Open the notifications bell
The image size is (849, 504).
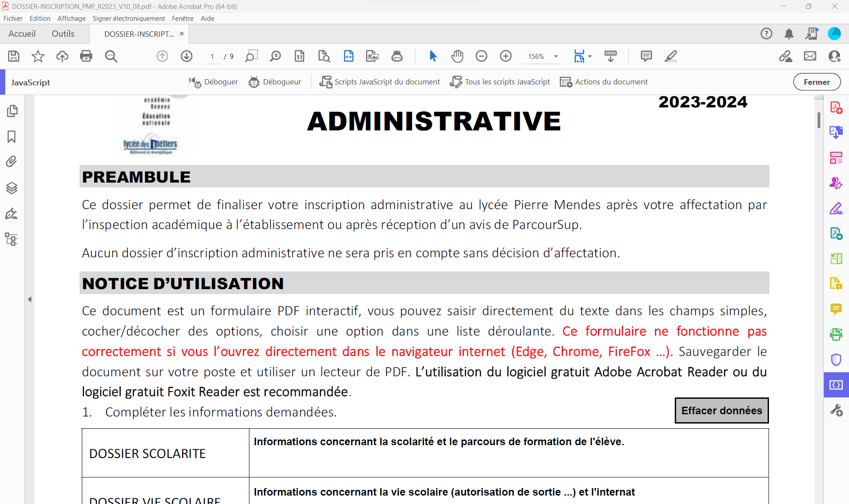click(x=789, y=34)
